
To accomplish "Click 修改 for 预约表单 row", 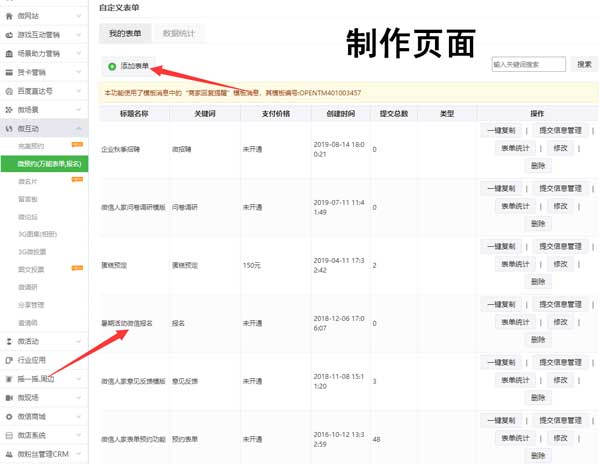I will click(560, 438).
